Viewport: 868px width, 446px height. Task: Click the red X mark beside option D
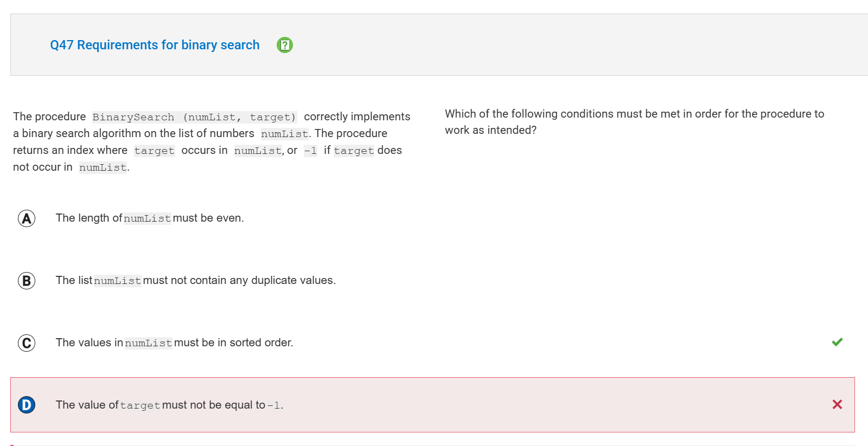pyautogui.click(x=837, y=404)
